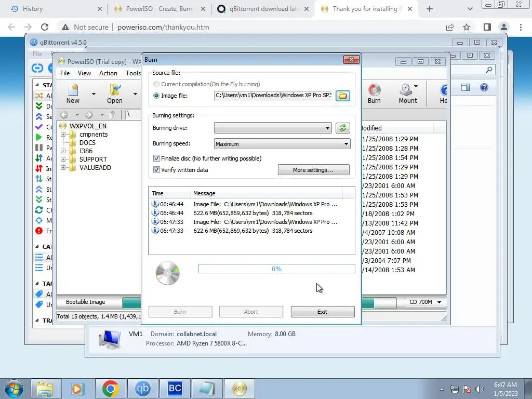532x399 pixels.
Task: Open qBittorrent from the taskbar
Action: (142, 389)
